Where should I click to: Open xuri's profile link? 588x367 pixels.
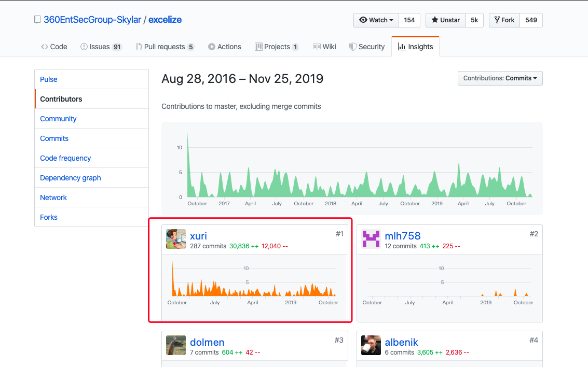tap(198, 236)
